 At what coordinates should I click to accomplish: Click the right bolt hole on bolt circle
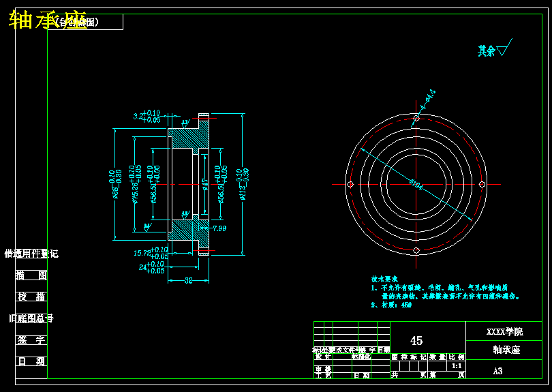(x=482, y=184)
